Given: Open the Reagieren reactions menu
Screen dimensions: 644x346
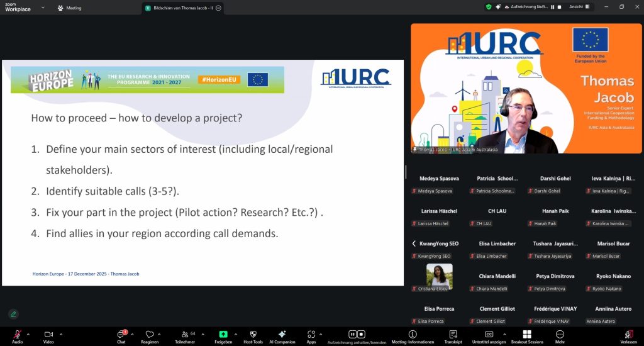Looking at the screenshot, I should point(150,334).
